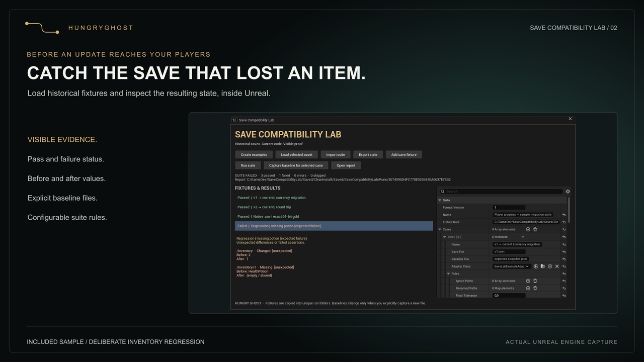Select 'Passed | Native .sav | exact 64-bit gold'
Viewport: 644px width, 362px height.
point(334,217)
